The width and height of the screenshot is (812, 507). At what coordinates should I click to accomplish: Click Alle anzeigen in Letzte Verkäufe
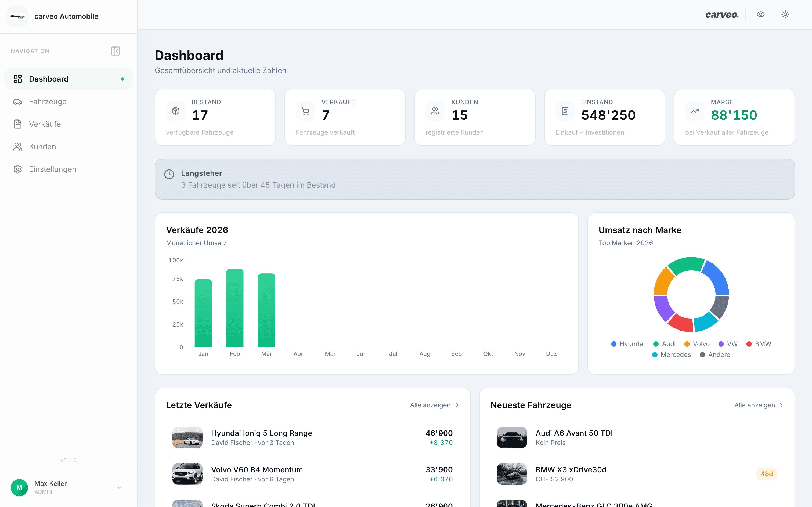click(x=434, y=405)
